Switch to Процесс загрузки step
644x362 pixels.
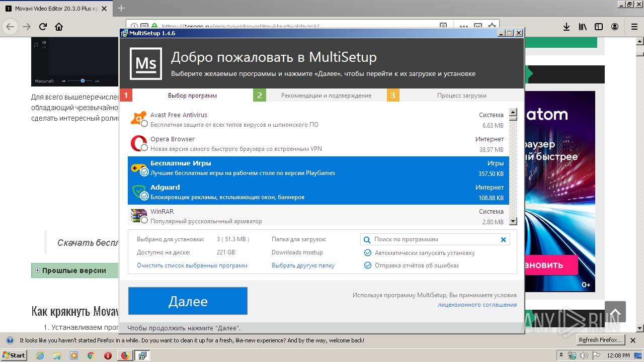tap(455, 95)
